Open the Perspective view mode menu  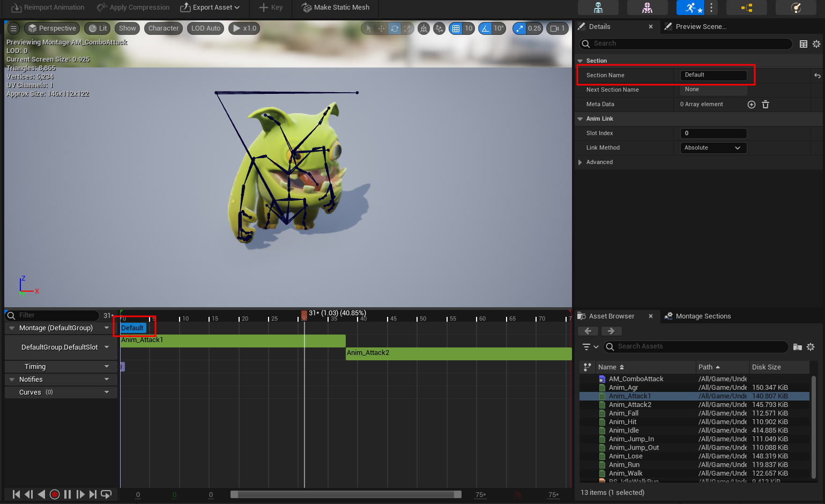point(52,28)
